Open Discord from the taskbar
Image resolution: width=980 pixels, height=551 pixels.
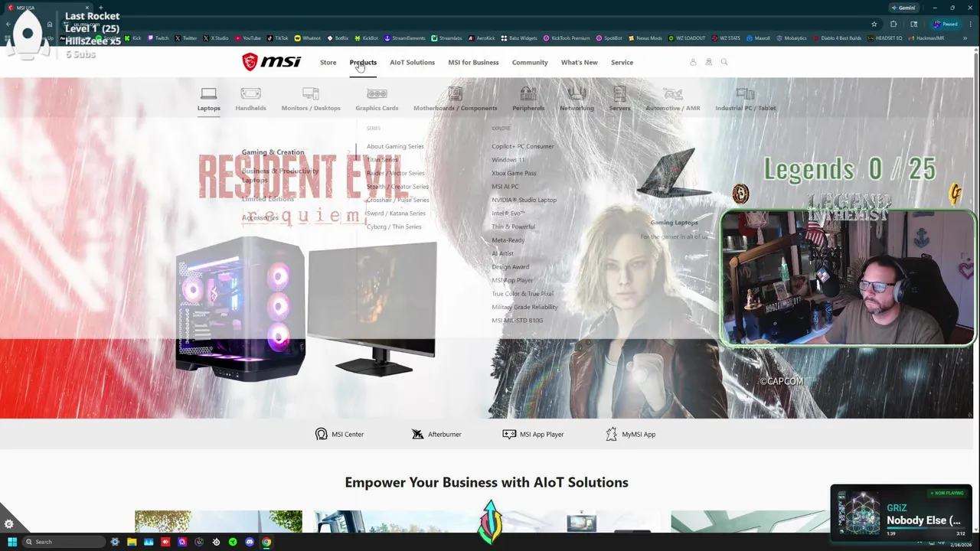click(250, 542)
